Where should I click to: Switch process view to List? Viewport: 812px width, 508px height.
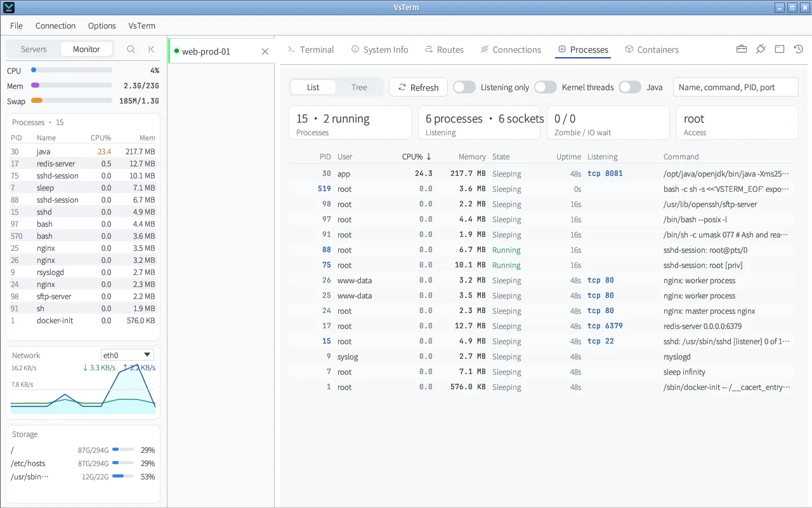[313, 87]
